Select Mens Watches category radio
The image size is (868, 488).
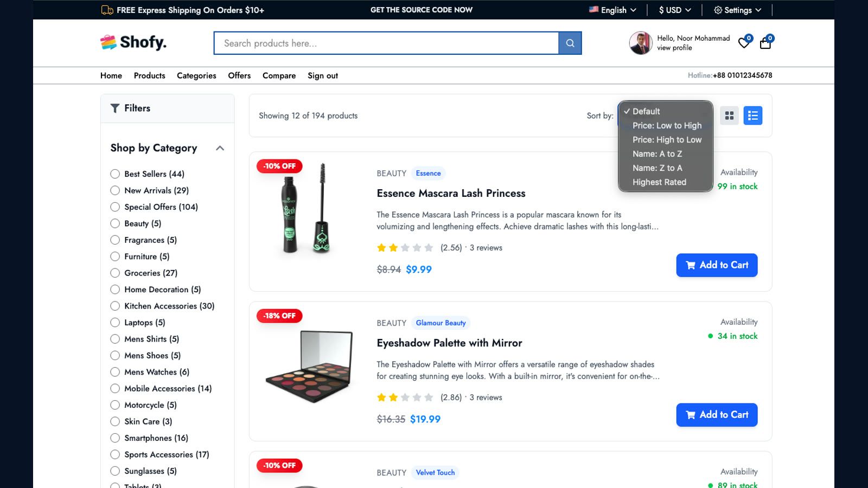point(115,372)
